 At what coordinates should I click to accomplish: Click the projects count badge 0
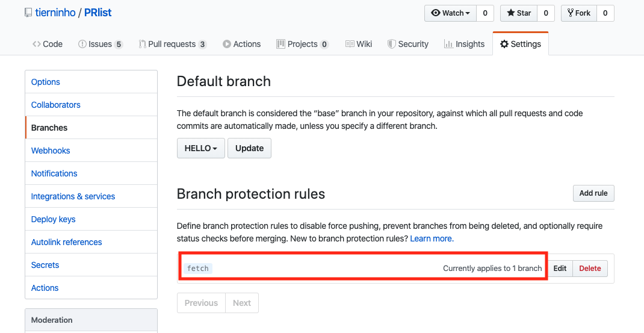click(324, 45)
